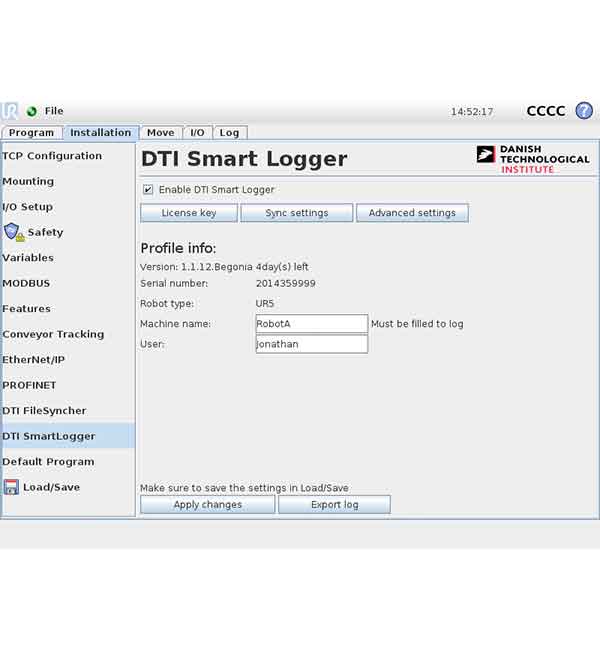Click the green status indicator icon

32,111
